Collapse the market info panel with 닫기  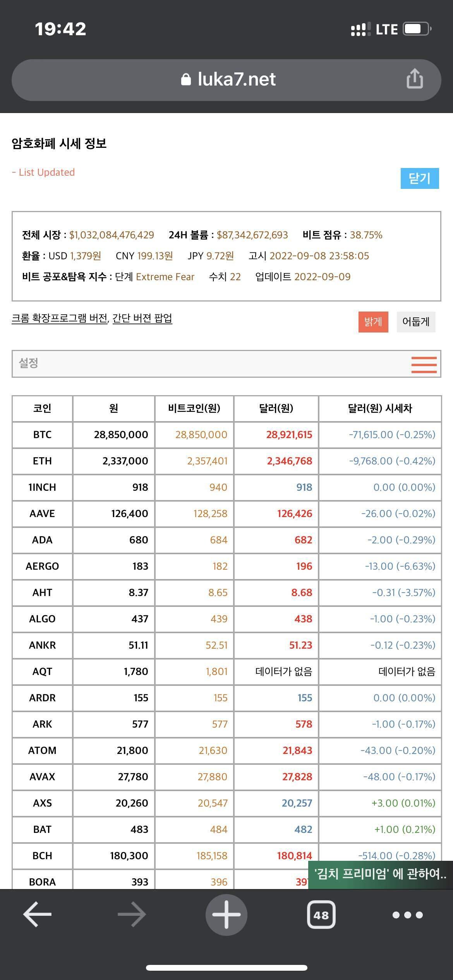pos(420,179)
